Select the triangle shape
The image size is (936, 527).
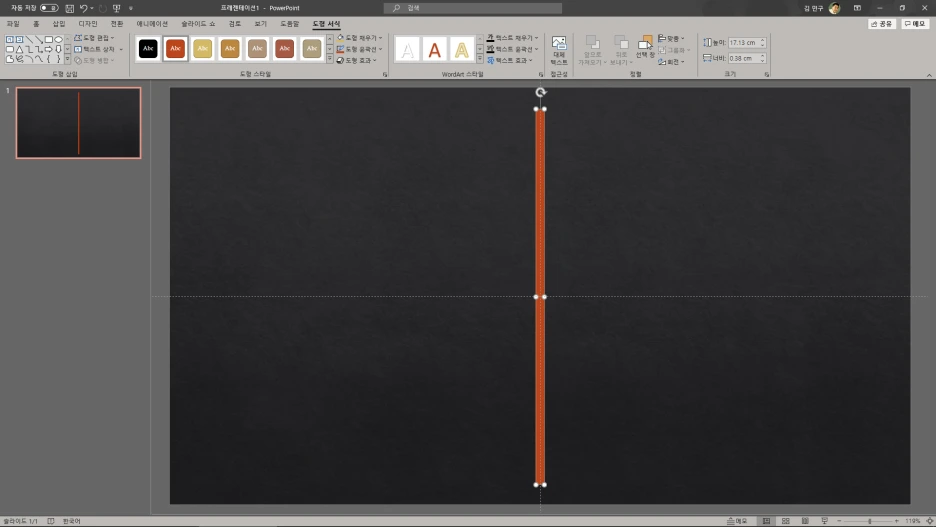tap(19, 50)
